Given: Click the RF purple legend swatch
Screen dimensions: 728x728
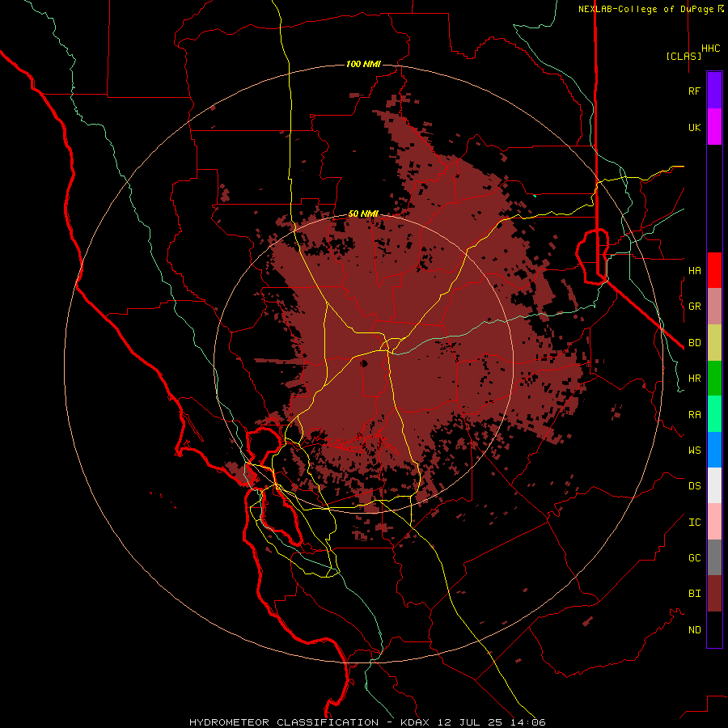Looking at the screenshot, I should (x=714, y=91).
